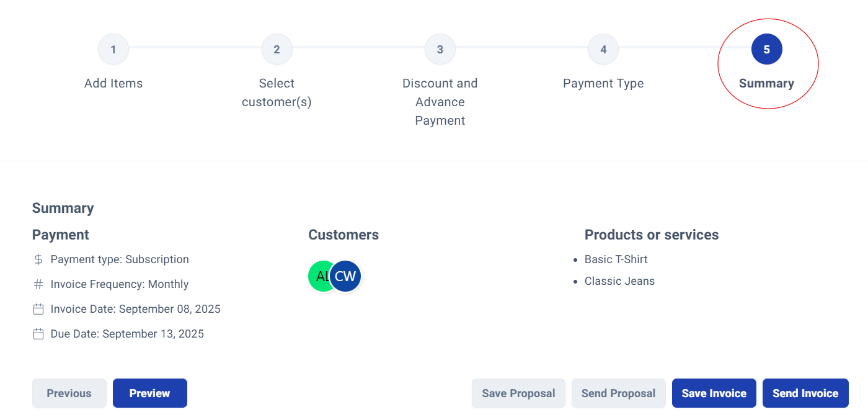This screenshot has height=417, width=868.
Task: Click the Basic T-Shirt product item
Action: click(x=616, y=259)
